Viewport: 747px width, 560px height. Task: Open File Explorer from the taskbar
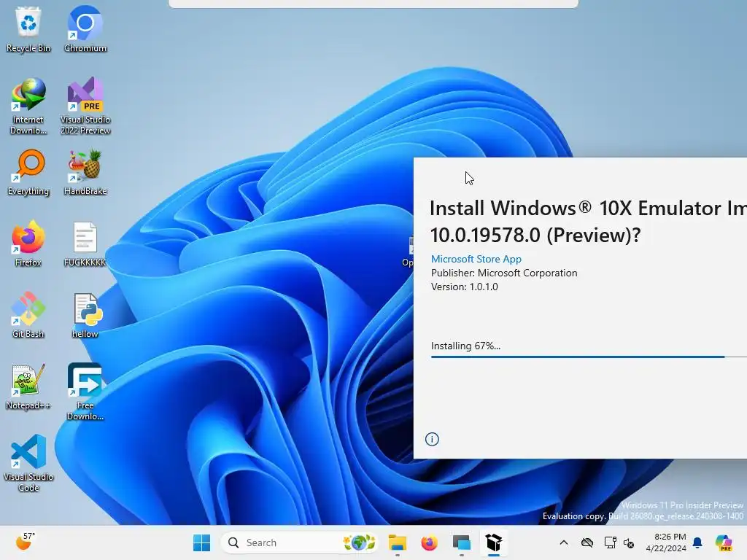398,542
